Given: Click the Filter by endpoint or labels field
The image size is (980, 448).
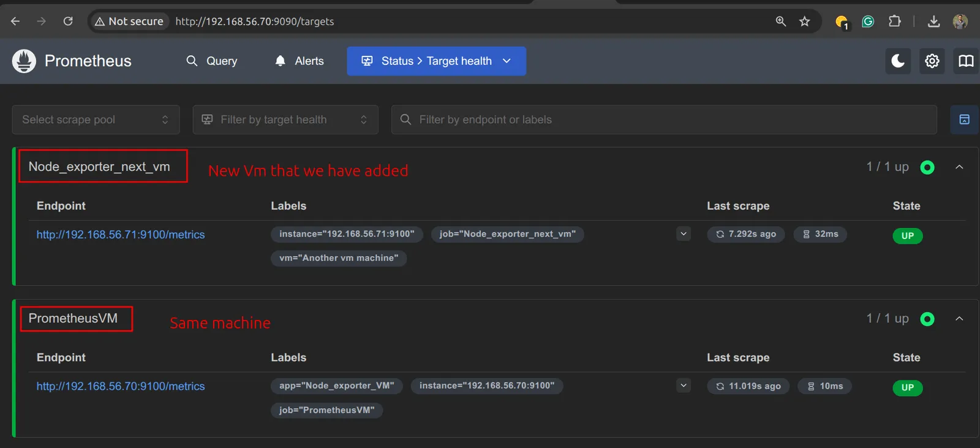Looking at the screenshot, I should pos(664,120).
